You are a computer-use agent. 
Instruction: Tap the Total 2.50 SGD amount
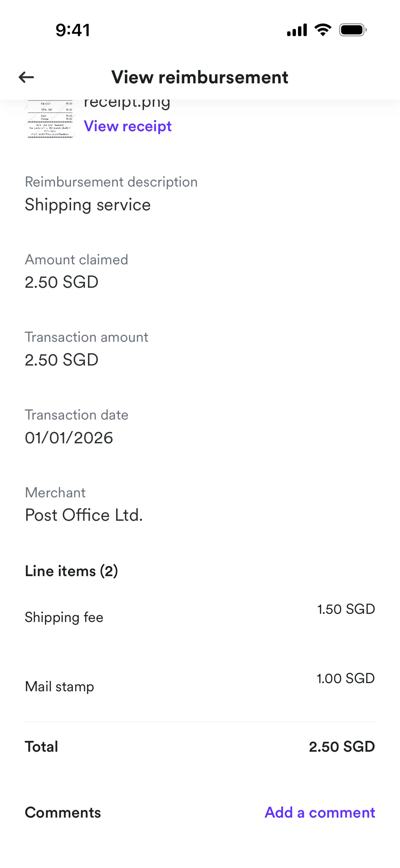pyautogui.click(x=342, y=747)
